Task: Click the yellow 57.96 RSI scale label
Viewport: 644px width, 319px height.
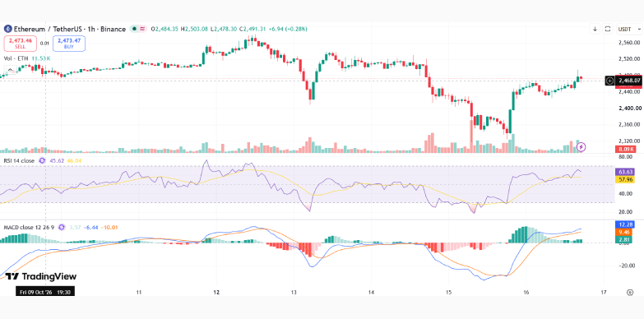Action: (625, 179)
